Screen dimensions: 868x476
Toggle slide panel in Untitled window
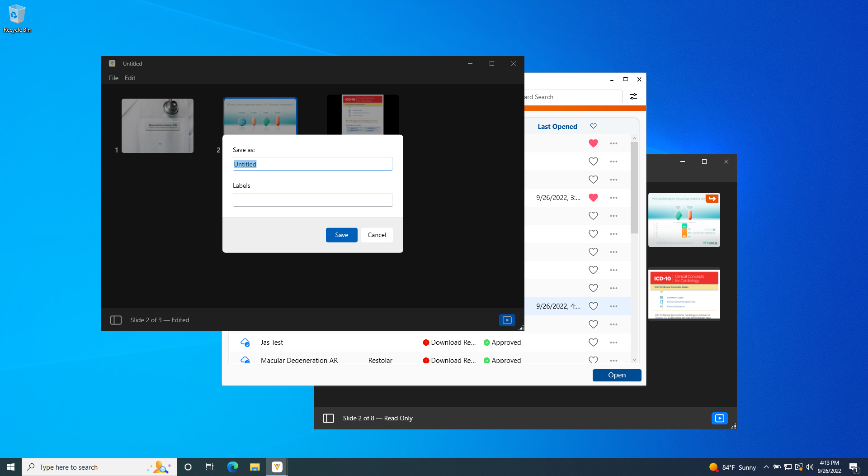click(116, 320)
